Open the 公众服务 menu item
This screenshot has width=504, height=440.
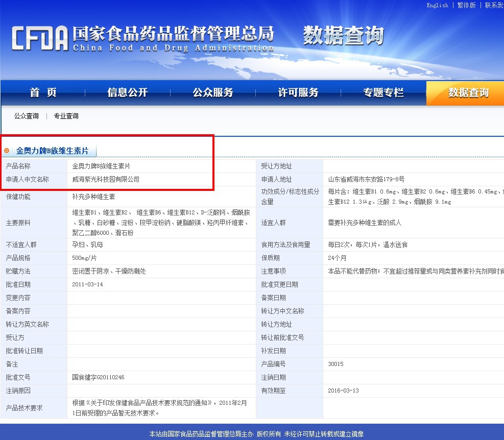click(x=213, y=92)
